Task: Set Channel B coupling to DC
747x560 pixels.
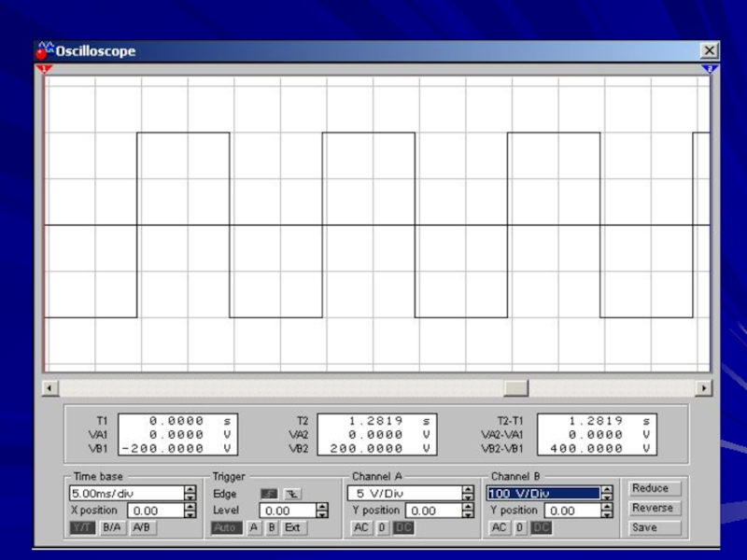Action: click(x=542, y=527)
